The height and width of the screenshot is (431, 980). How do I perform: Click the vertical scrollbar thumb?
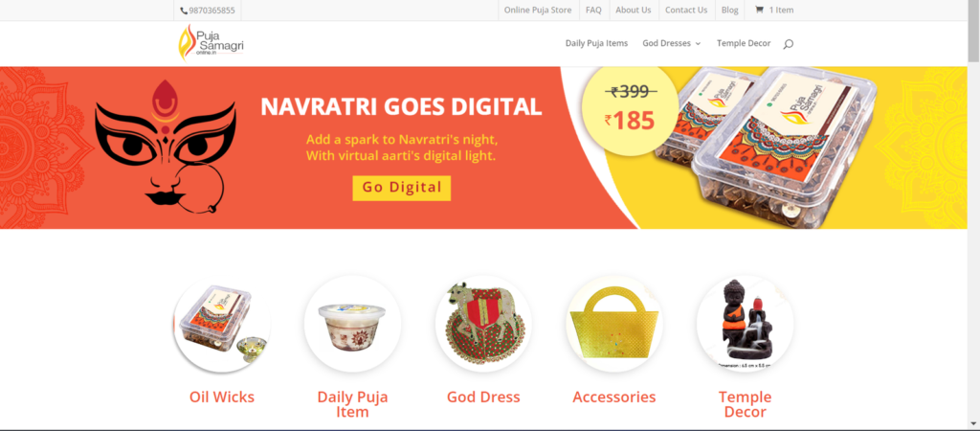973,32
